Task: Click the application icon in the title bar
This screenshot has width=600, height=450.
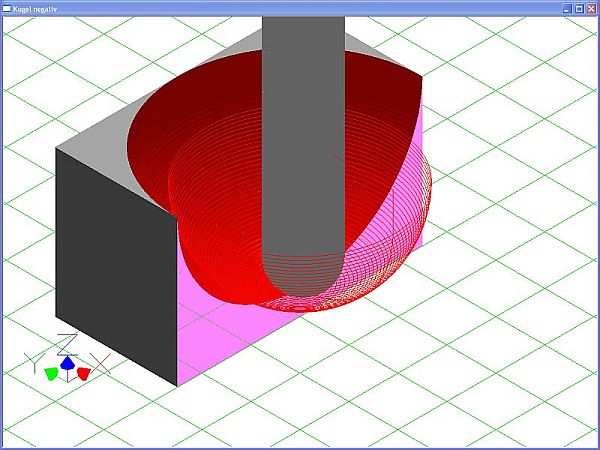Action: click(x=7, y=7)
